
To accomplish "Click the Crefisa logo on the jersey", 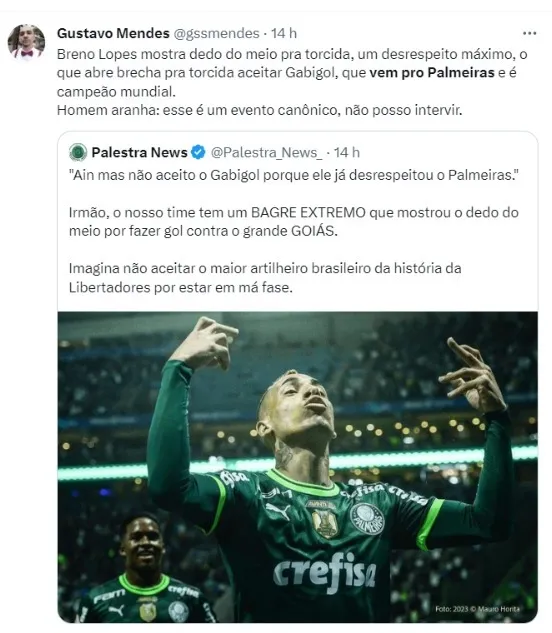I will [324, 572].
